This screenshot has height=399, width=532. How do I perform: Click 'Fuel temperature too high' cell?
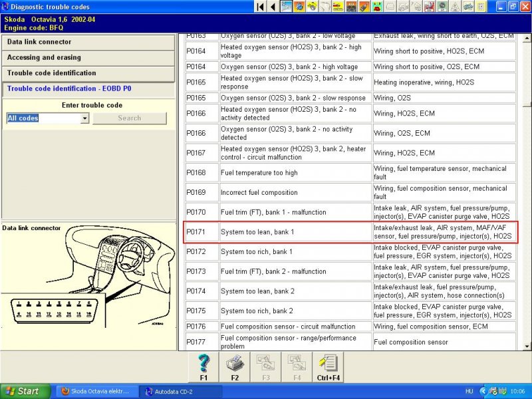[x=295, y=173]
